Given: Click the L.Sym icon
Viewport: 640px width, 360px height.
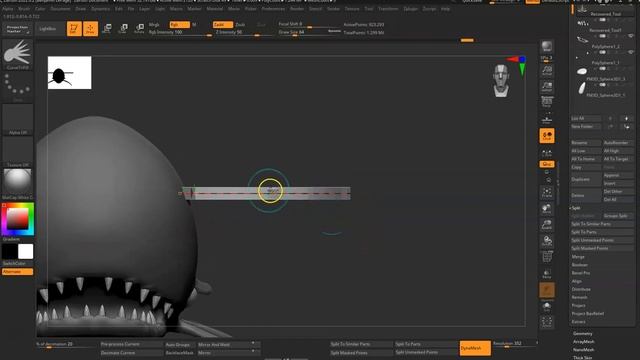Looking at the screenshot, I should tap(547, 153).
